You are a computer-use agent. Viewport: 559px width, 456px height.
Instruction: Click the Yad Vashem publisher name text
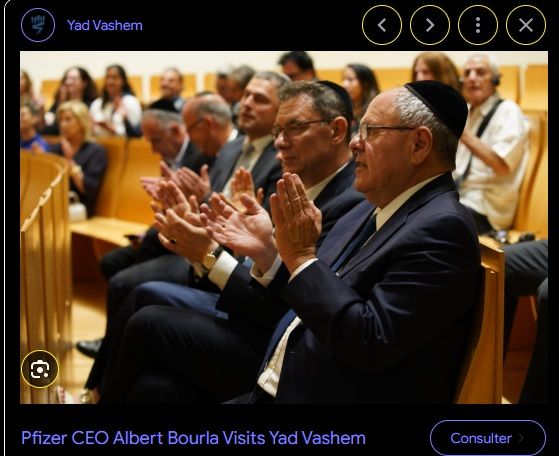click(x=105, y=25)
